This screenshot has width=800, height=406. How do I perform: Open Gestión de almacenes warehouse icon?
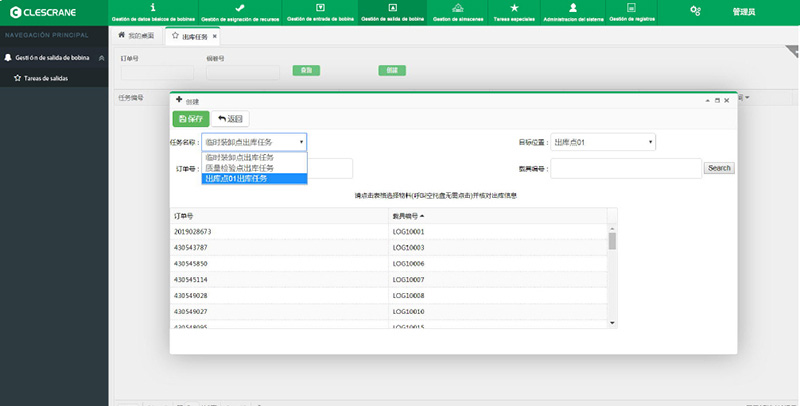coord(458,8)
